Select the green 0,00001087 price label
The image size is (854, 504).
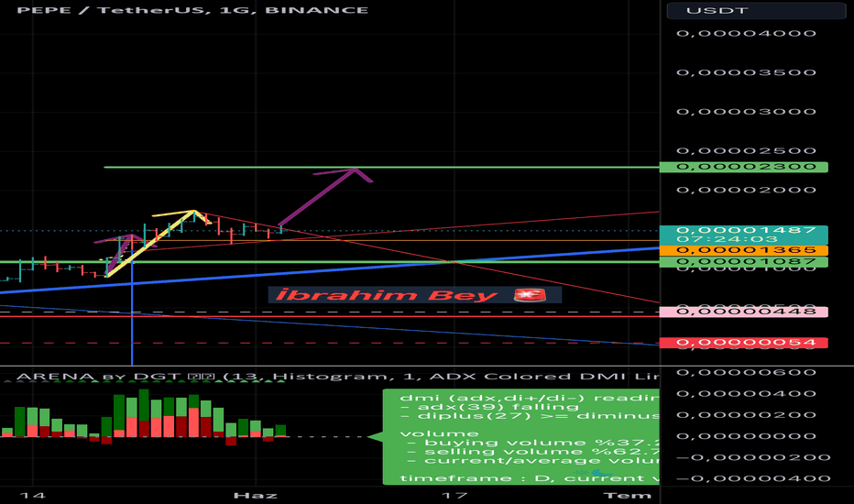pos(749,262)
